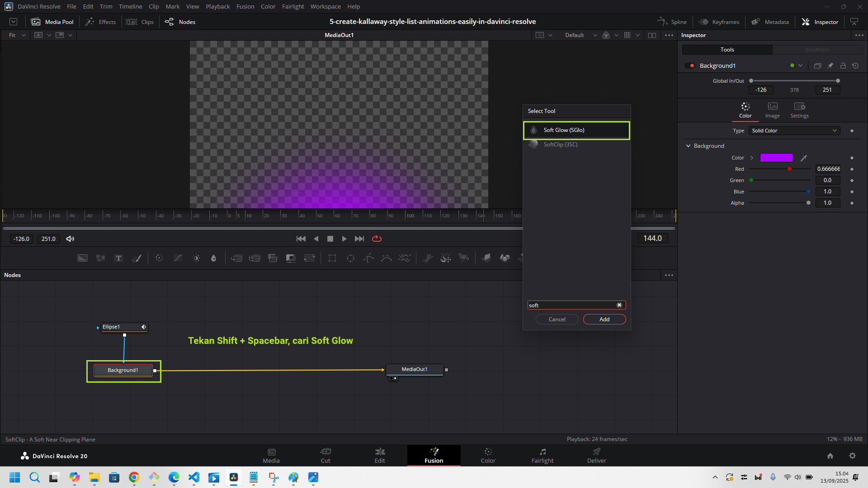
Task: Select the Rectangle mask tool
Action: pos(332,258)
